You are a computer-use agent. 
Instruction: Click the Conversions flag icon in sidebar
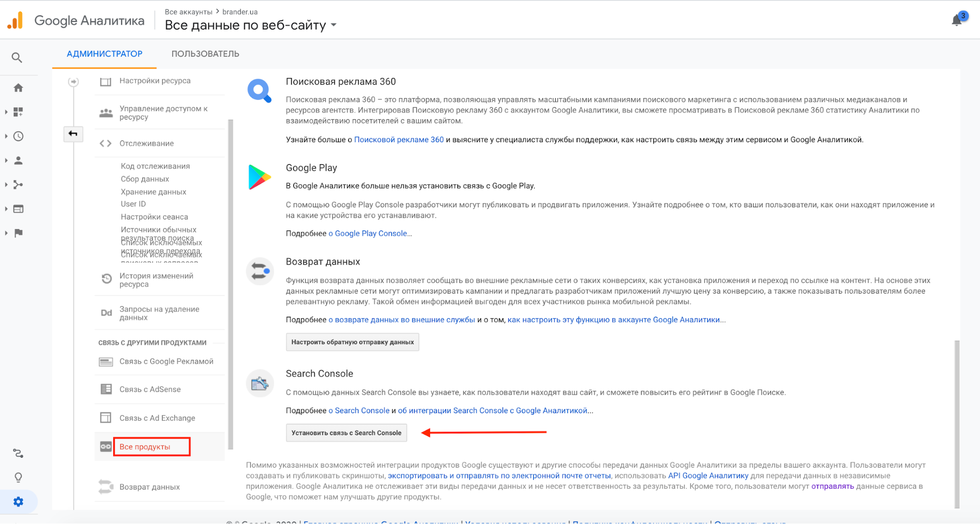pyautogui.click(x=18, y=233)
